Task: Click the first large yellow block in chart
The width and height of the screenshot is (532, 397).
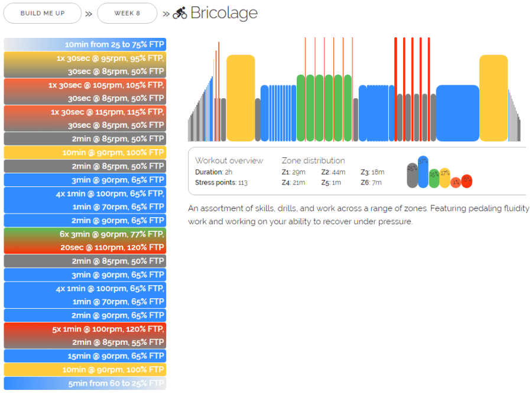Action: click(x=241, y=98)
